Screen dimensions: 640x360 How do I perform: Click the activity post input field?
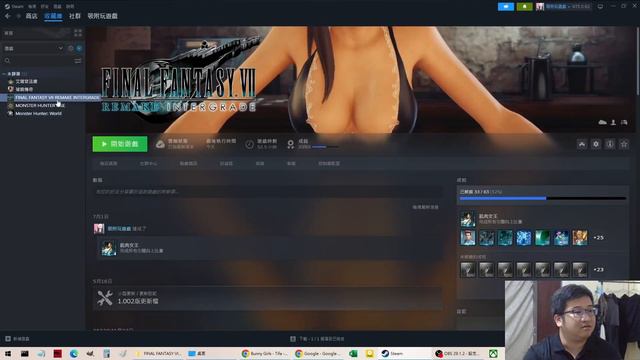[x=268, y=192]
